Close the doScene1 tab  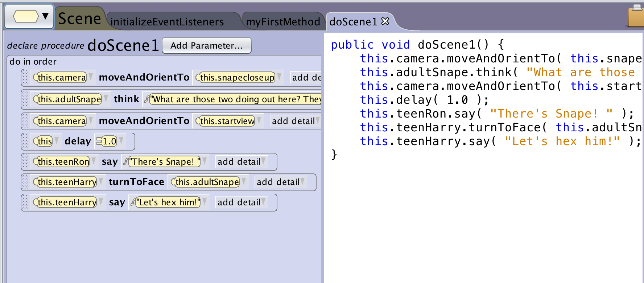(385, 21)
